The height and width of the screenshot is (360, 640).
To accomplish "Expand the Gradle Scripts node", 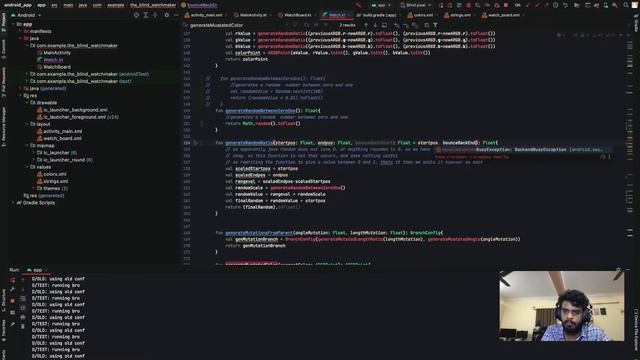I will pyautogui.click(x=13, y=202).
